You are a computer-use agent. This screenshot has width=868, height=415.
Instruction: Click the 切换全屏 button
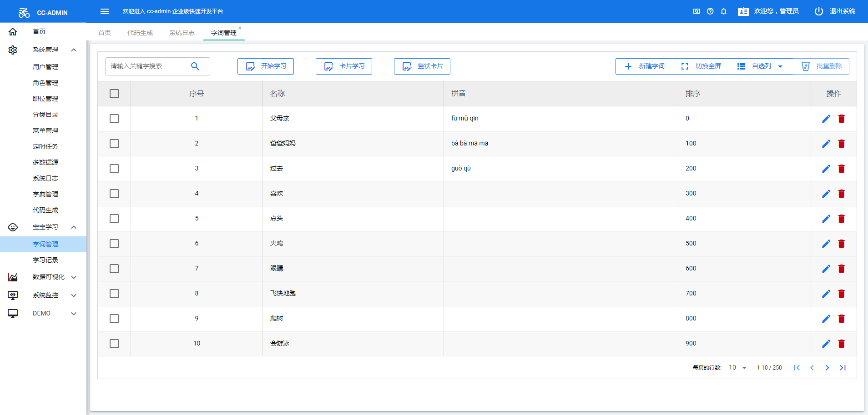tap(701, 66)
